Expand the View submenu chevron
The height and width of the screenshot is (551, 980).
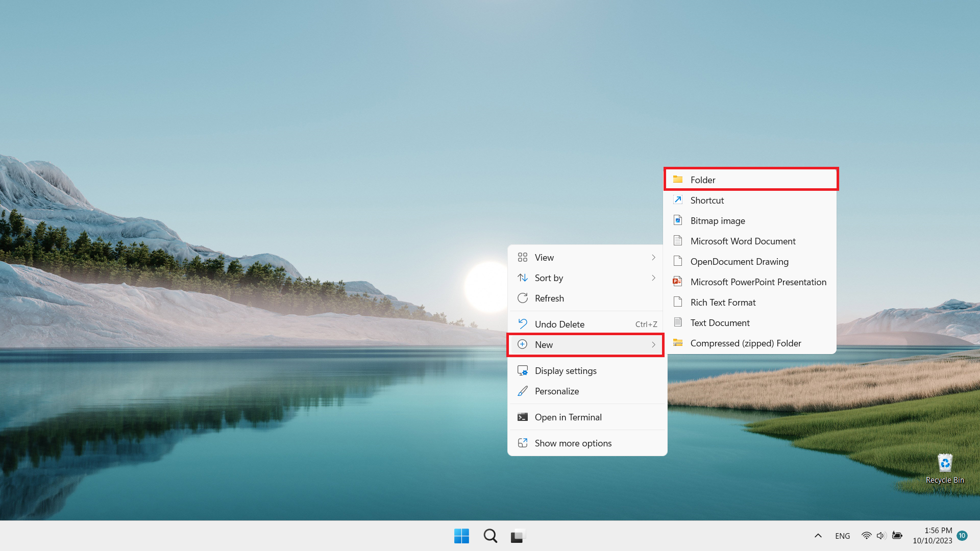click(653, 258)
